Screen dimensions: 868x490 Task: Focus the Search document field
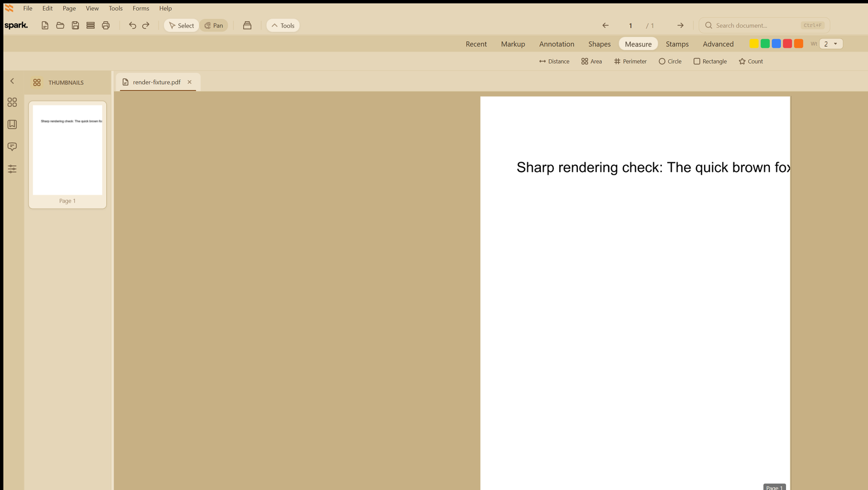[x=764, y=26]
